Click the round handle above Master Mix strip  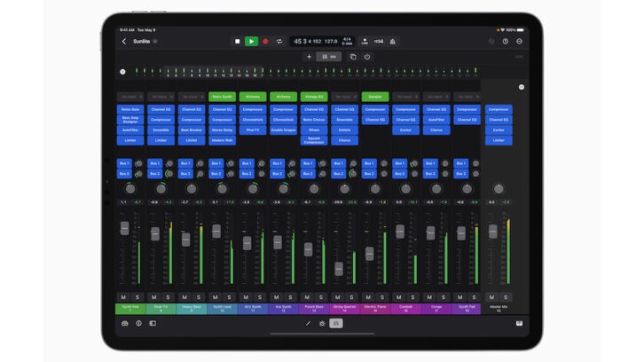(522, 87)
